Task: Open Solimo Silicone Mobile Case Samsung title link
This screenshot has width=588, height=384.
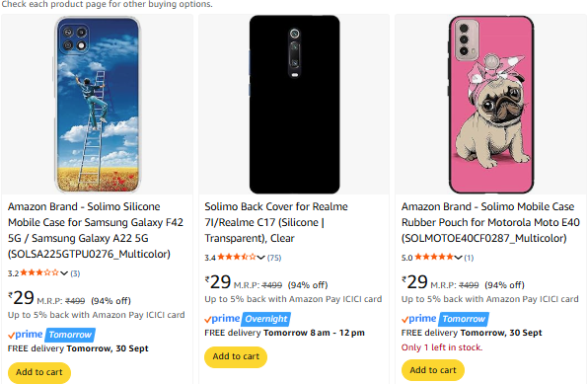Action: 96,230
